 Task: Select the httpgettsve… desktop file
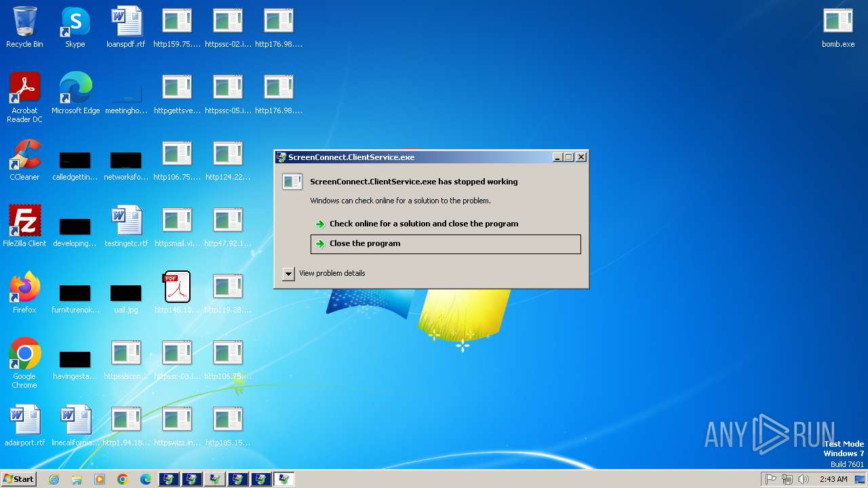tap(177, 94)
